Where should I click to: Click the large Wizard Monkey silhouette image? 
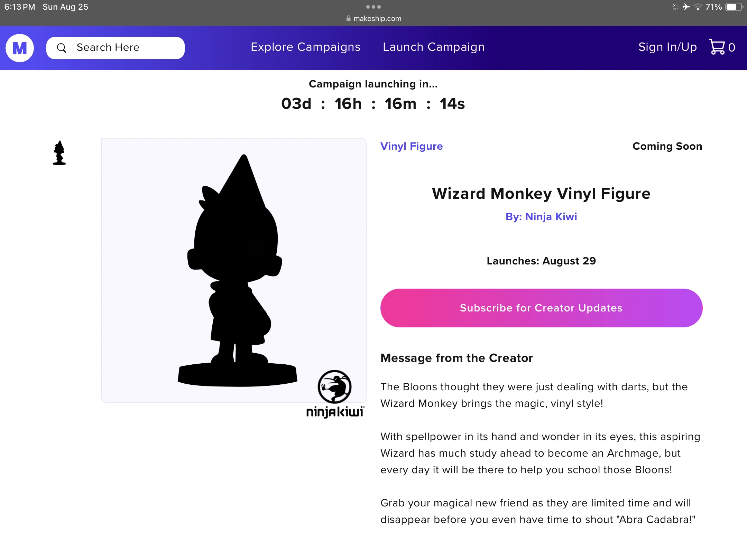tap(234, 270)
